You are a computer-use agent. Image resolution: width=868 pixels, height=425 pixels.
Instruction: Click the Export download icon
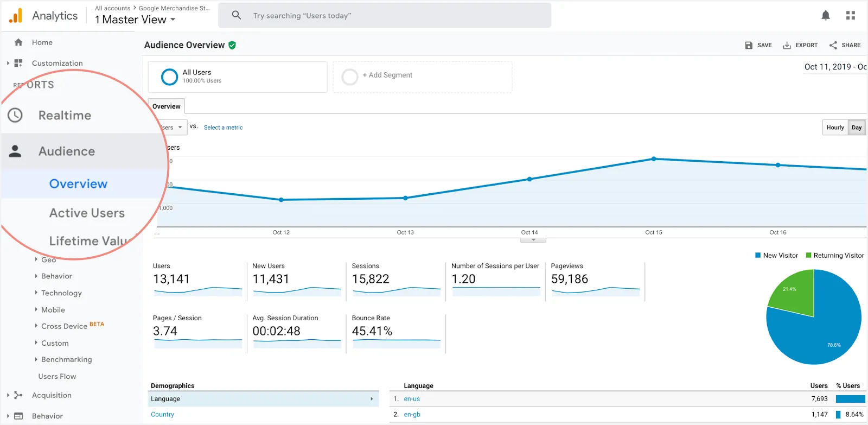point(787,45)
